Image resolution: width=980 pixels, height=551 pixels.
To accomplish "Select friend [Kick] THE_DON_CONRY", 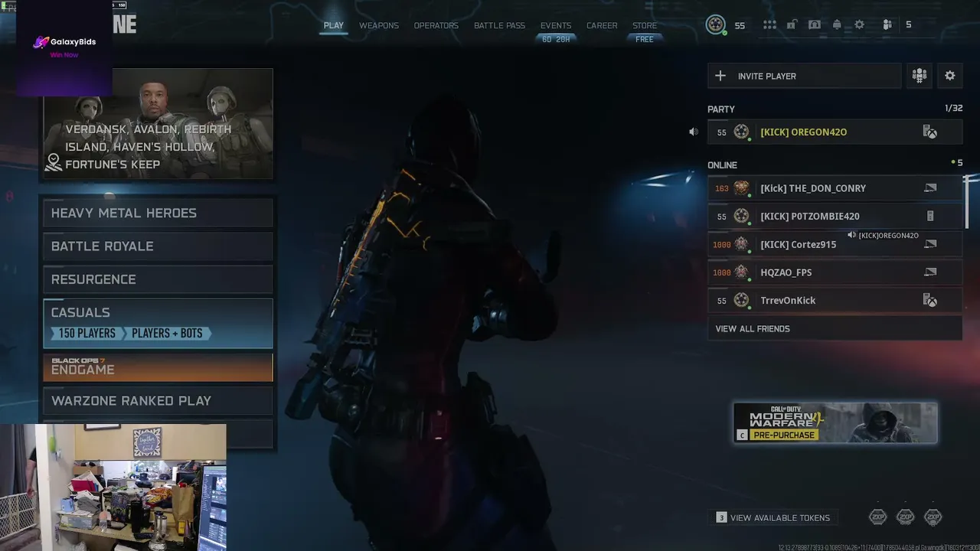I will [x=835, y=188].
